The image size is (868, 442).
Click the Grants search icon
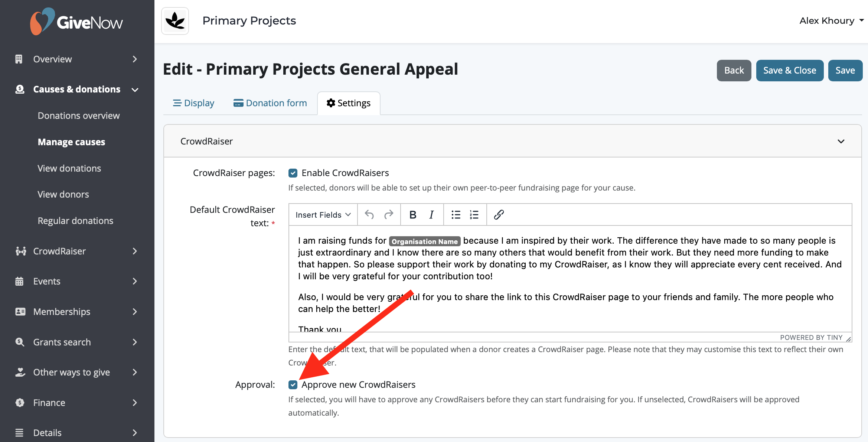[20, 342]
